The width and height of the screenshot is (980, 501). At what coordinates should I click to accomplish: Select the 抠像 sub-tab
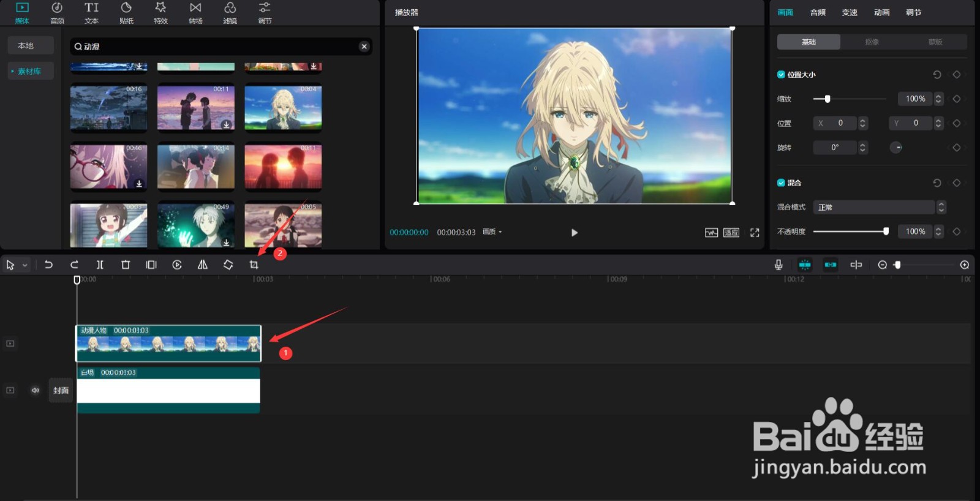point(872,42)
